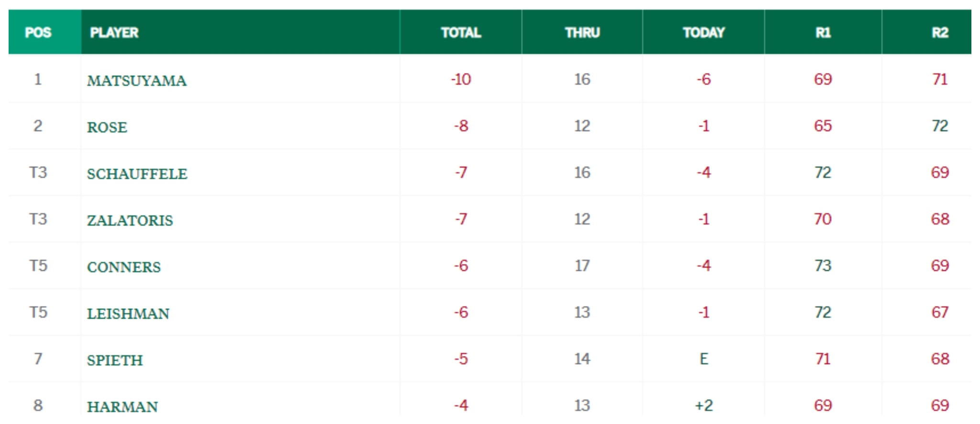Viewport: 980px width, 424px height.
Task: Click Rose's R1 score of 65
Action: [823, 126]
